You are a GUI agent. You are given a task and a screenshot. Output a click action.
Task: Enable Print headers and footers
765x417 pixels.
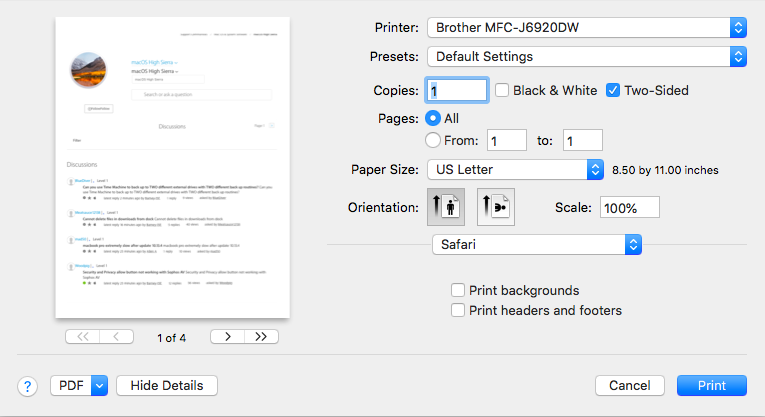(458, 310)
